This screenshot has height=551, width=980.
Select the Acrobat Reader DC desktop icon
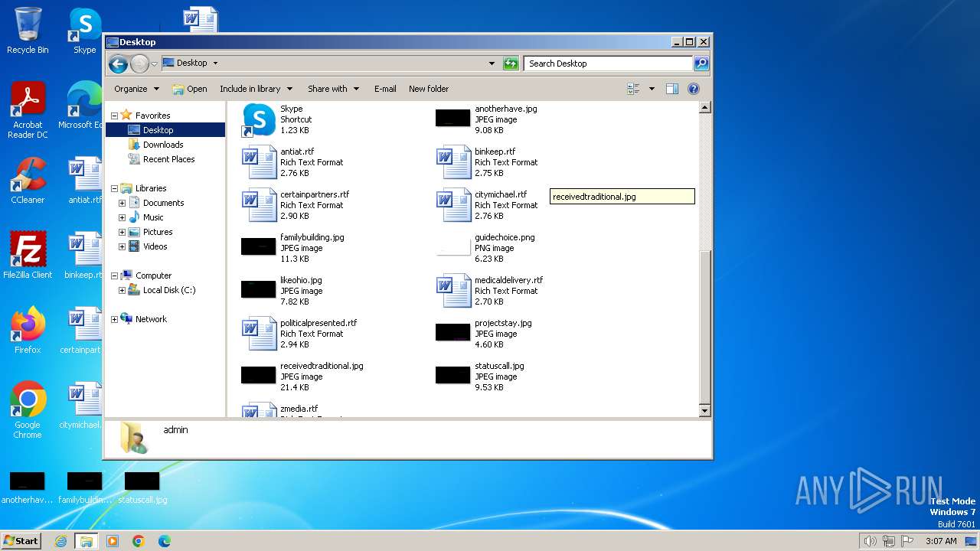pyautogui.click(x=28, y=110)
